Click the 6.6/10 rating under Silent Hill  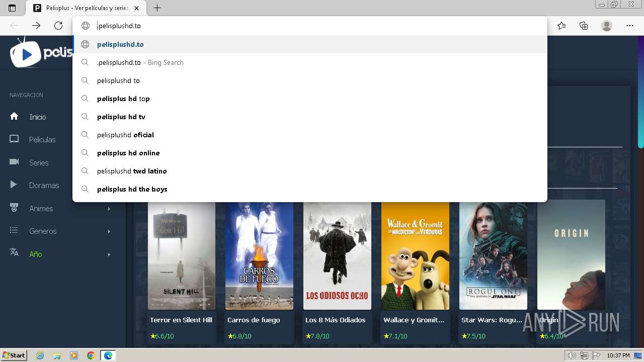(162, 336)
